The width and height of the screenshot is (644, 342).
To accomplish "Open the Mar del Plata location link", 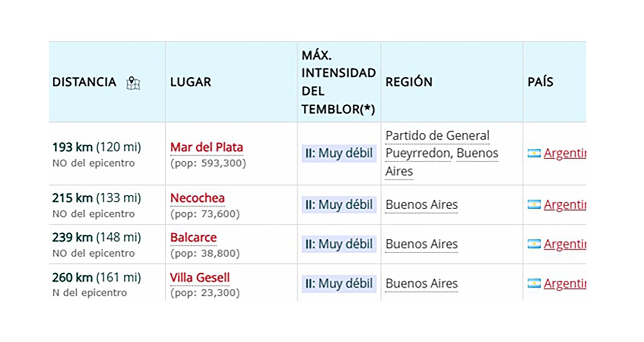I will pos(206,147).
